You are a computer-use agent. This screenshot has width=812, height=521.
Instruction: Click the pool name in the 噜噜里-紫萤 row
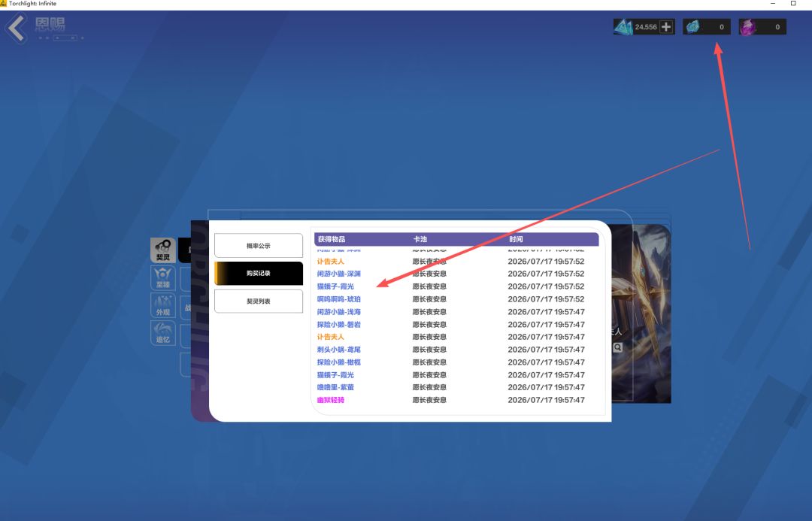click(429, 387)
